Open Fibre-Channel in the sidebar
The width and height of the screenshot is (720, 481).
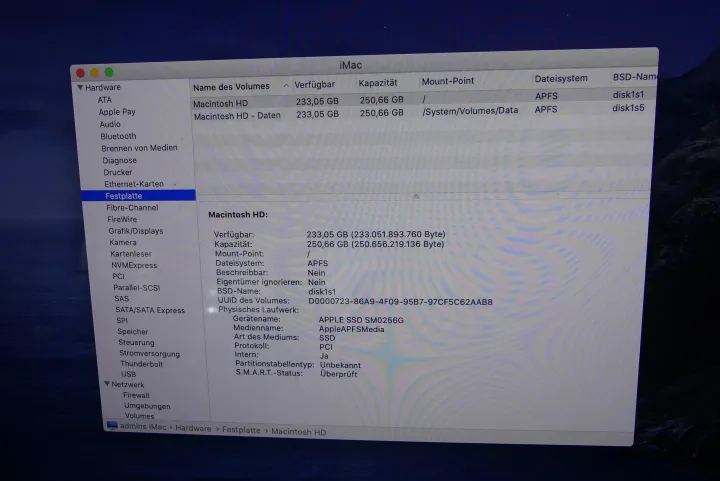pos(132,207)
